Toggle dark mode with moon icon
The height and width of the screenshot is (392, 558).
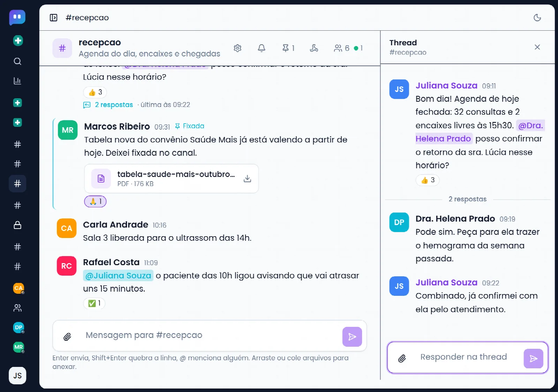click(537, 17)
